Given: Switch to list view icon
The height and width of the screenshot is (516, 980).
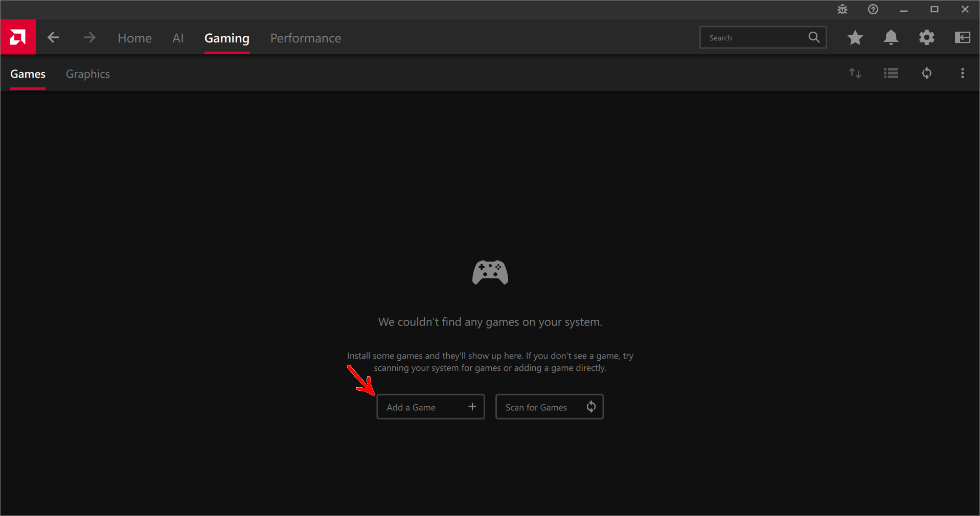Looking at the screenshot, I should point(891,73).
